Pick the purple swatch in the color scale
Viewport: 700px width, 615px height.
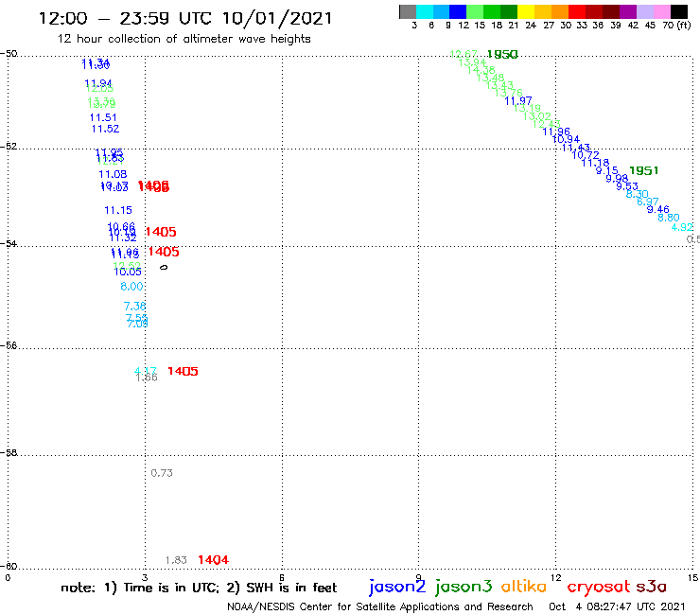click(x=628, y=11)
